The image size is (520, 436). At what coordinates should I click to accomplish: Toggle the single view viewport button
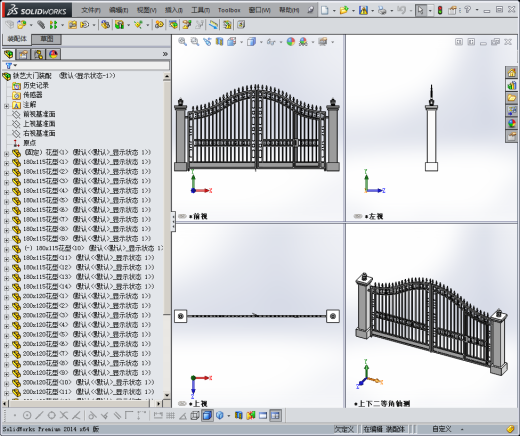click(263, 416)
